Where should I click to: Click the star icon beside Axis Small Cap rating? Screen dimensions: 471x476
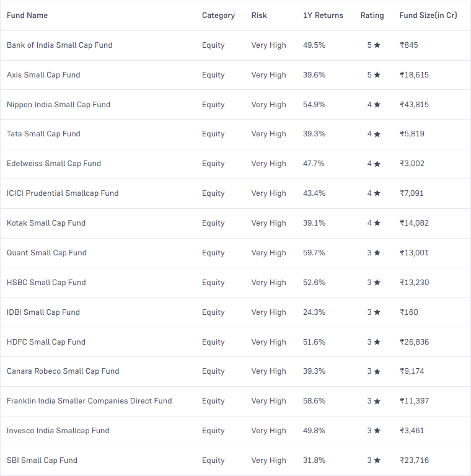[377, 75]
